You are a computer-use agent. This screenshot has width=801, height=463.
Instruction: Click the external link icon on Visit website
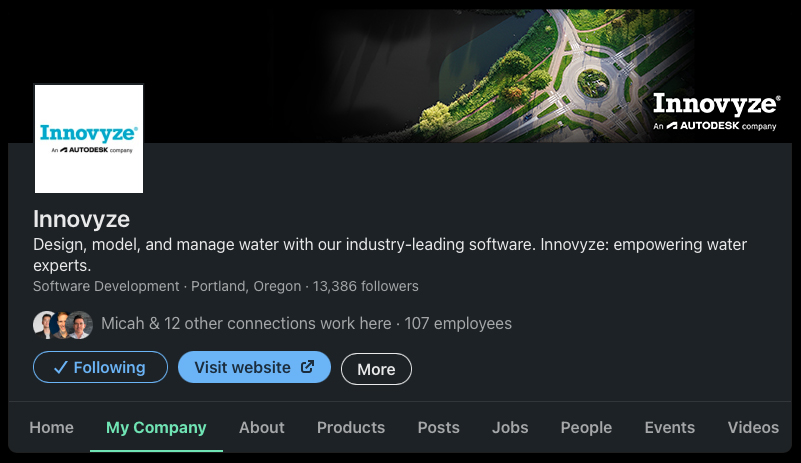coord(308,367)
